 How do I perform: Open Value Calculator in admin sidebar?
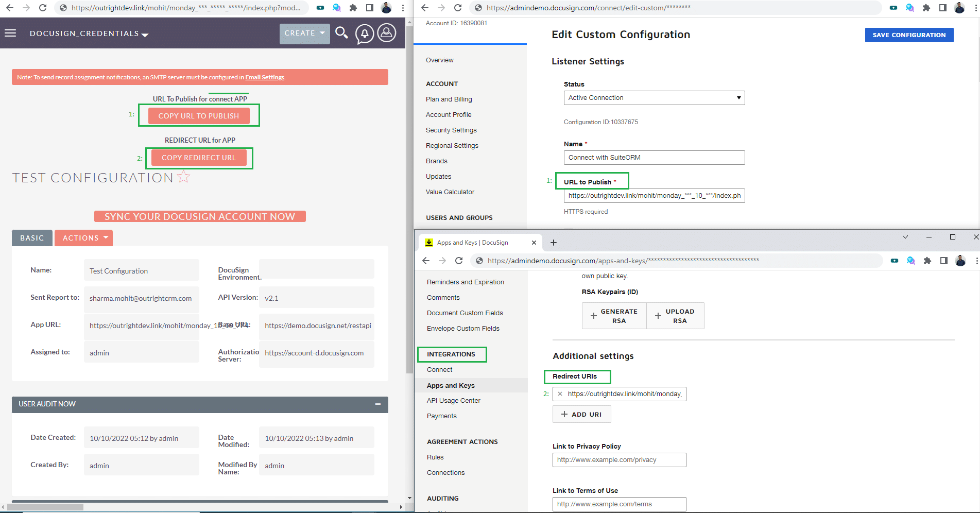point(450,192)
